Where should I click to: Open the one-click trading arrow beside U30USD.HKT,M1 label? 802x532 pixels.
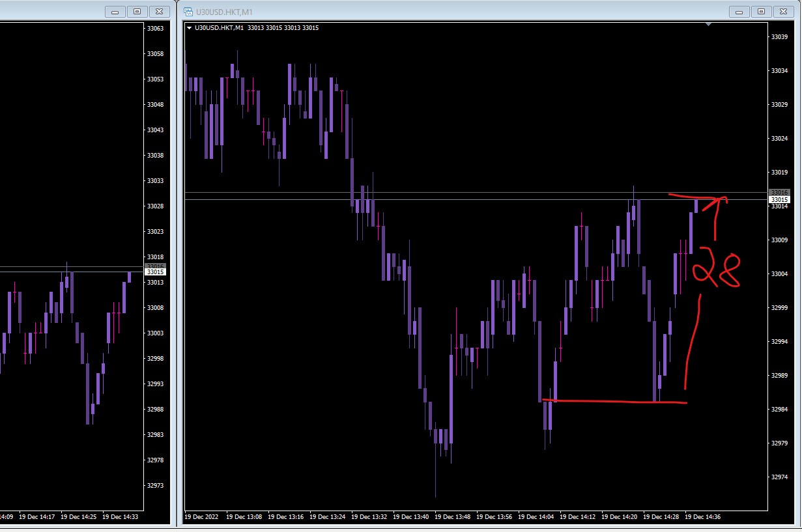coord(189,27)
